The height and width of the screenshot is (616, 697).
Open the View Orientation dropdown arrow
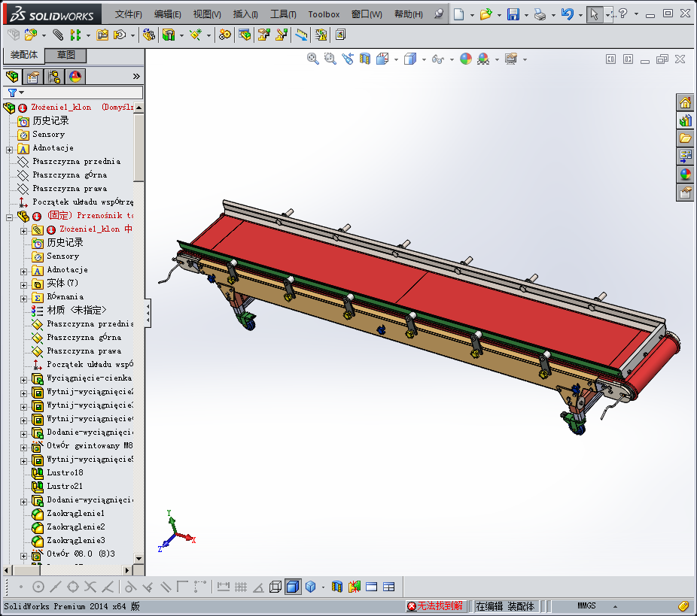pyautogui.click(x=396, y=59)
